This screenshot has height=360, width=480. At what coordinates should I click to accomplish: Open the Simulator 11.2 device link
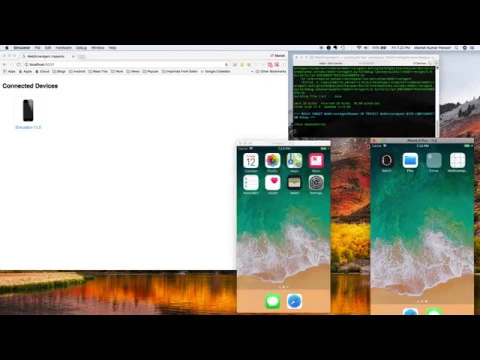click(28, 127)
